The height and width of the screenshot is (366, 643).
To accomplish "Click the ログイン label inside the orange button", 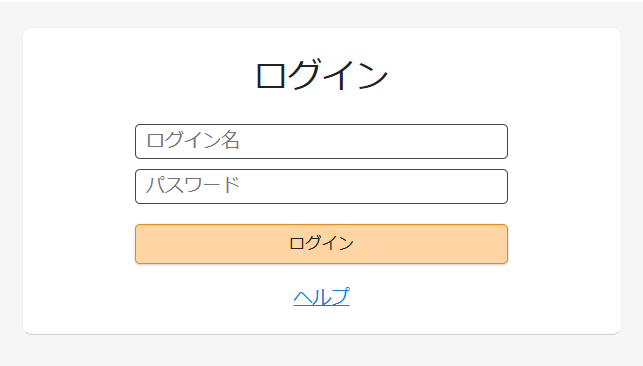I will (x=321, y=243).
